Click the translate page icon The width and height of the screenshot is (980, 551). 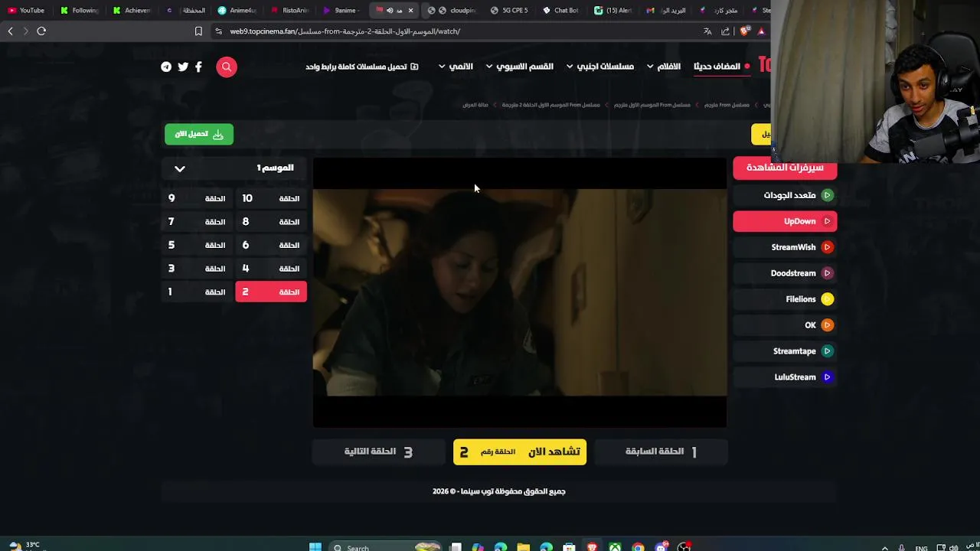(x=707, y=31)
